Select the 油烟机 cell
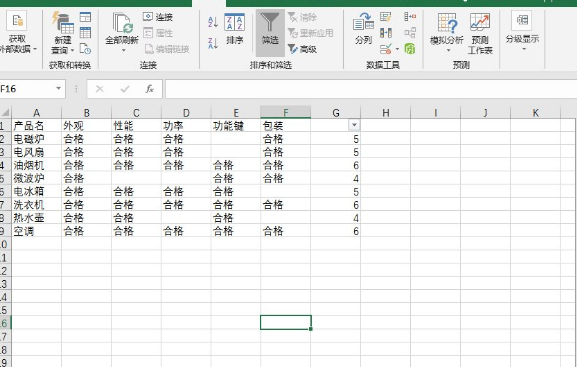 pyautogui.click(x=36, y=165)
